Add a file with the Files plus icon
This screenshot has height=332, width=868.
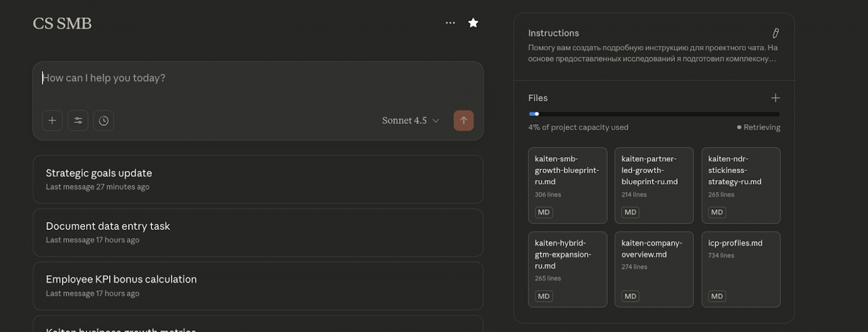click(x=775, y=98)
